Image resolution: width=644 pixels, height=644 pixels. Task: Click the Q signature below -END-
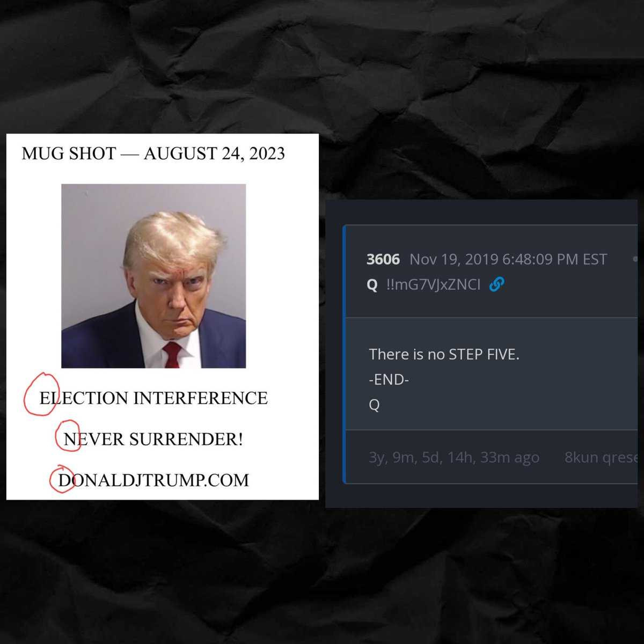374,405
